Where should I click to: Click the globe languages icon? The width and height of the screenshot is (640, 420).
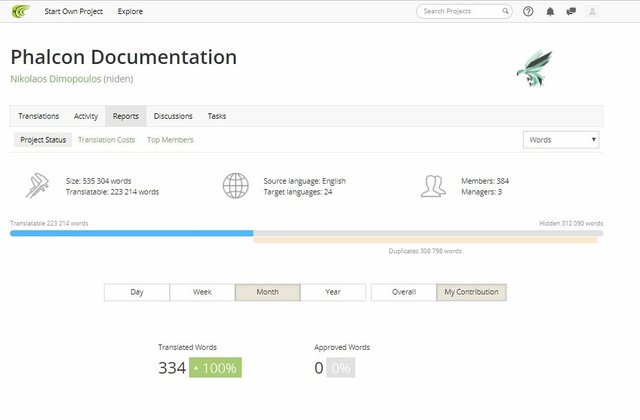coord(236,186)
